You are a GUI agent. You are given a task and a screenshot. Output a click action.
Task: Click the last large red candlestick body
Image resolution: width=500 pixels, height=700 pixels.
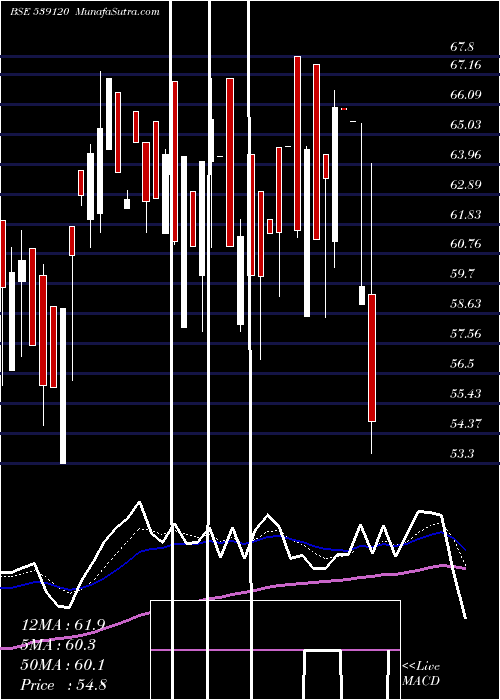pyautogui.click(x=372, y=358)
